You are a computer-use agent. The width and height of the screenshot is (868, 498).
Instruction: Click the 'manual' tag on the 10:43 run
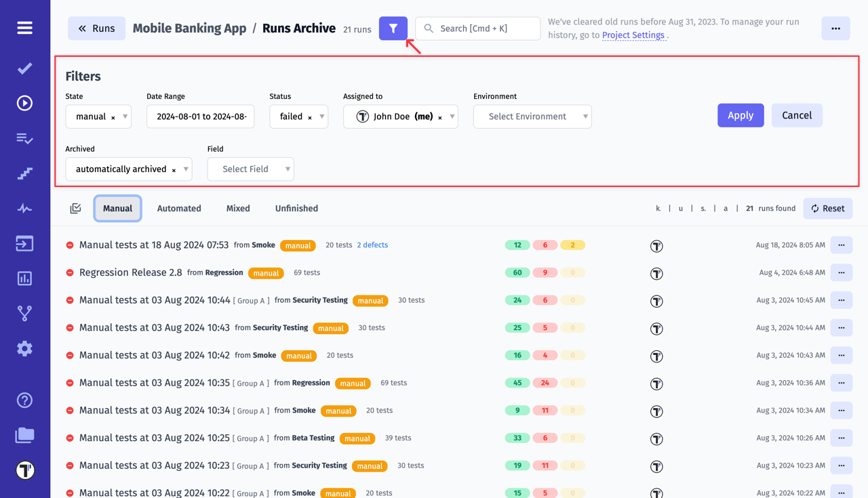pos(331,328)
